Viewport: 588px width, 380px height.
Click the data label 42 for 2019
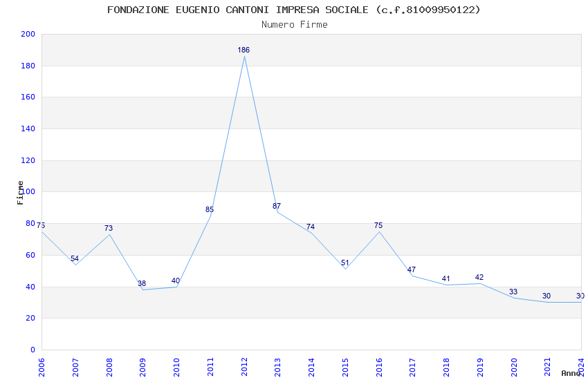(x=479, y=277)
